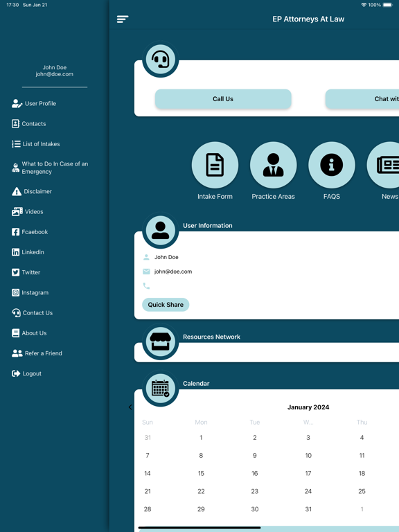Click the List of Intakes icon
This screenshot has width=399, height=532.
point(16,144)
